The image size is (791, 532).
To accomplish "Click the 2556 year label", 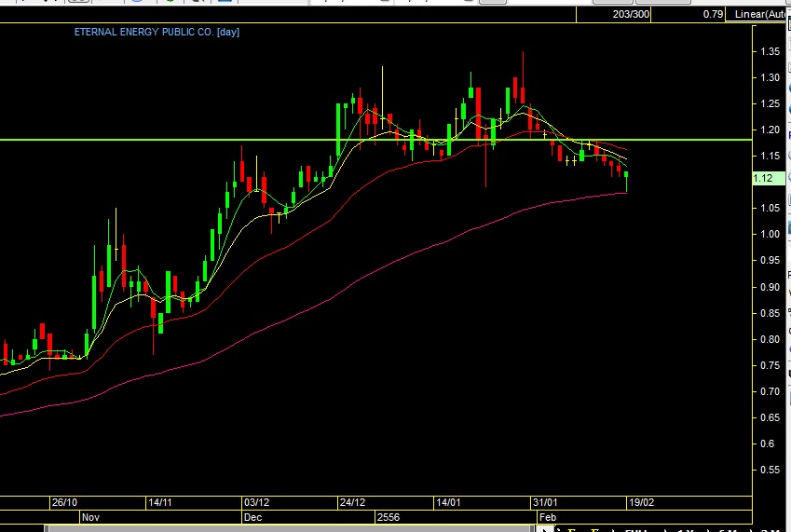I will (389, 517).
